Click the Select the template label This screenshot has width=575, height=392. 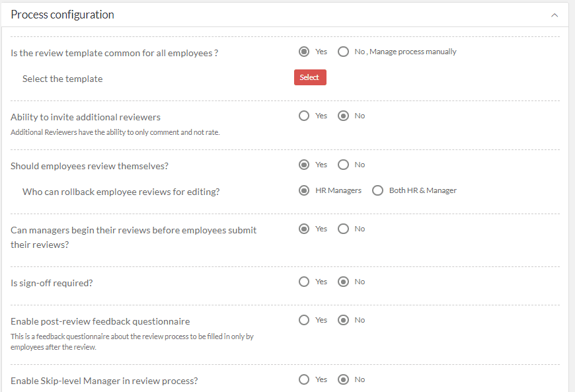pos(62,79)
